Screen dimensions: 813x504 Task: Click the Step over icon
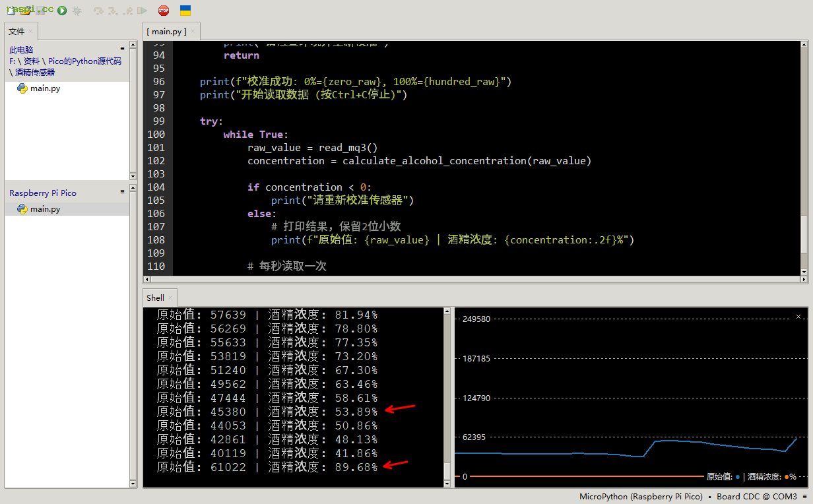pyautogui.click(x=98, y=11)
